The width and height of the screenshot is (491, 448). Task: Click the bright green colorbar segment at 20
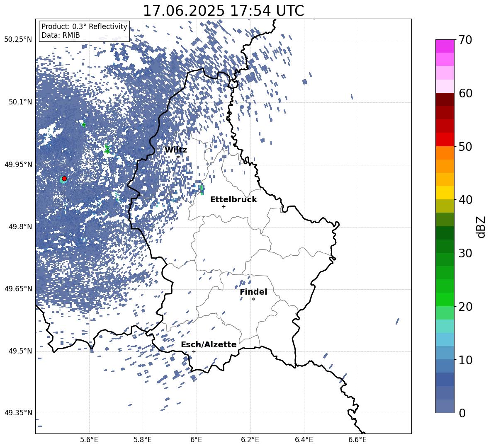445,299
